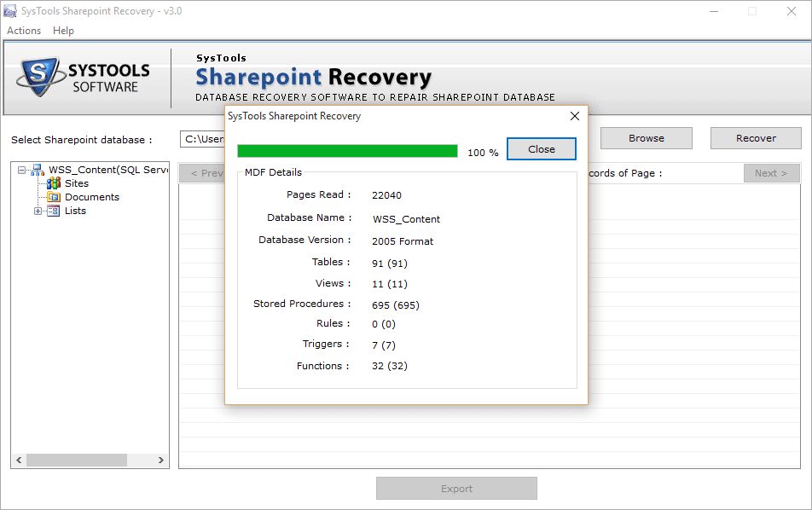Expand the Lists tree node
Viewport: 812px width, 510px height.
[38, 211]
